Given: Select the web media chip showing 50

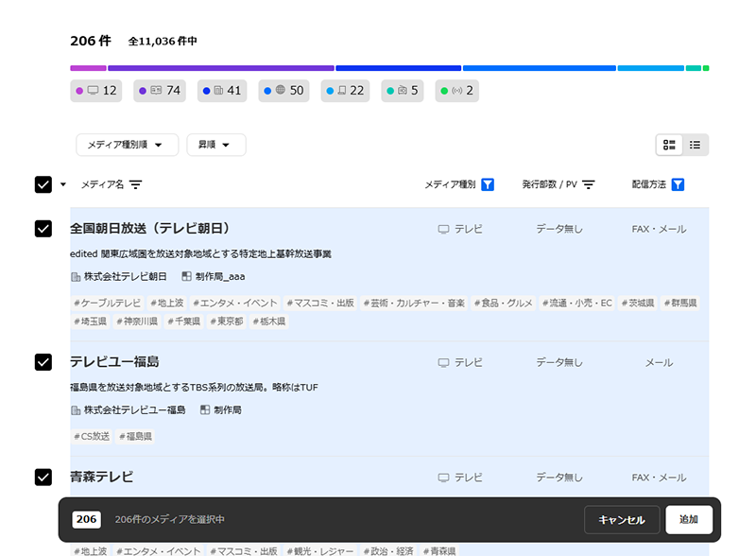Looking at the screenshot, I should coord(284,91).
